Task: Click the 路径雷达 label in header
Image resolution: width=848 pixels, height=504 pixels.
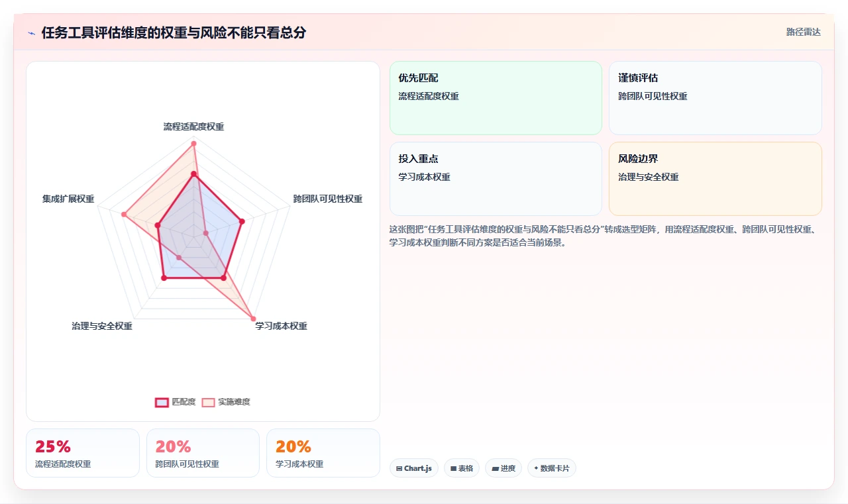Action: click(803, 32)
